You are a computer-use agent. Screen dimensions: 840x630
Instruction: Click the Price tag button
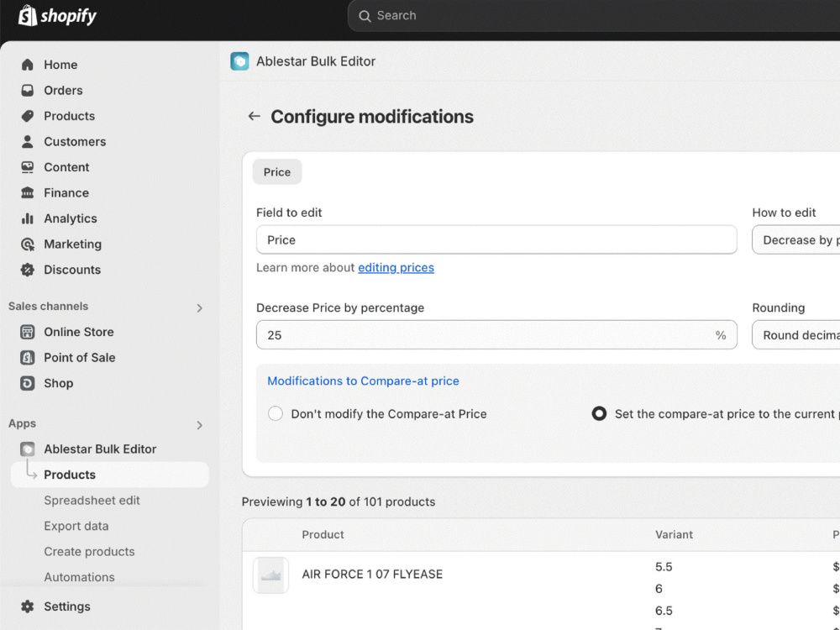pyautogui.click(x=277, y=172)
